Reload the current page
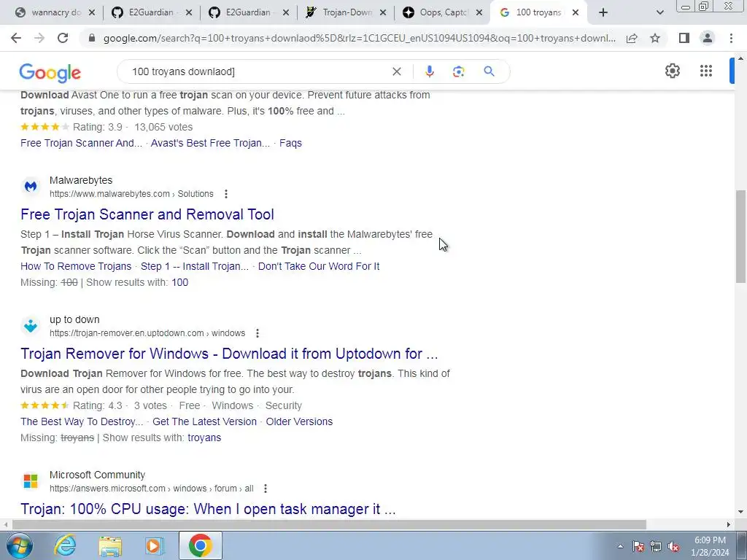The width and height of the screenshot is (747, 560). 63,38
